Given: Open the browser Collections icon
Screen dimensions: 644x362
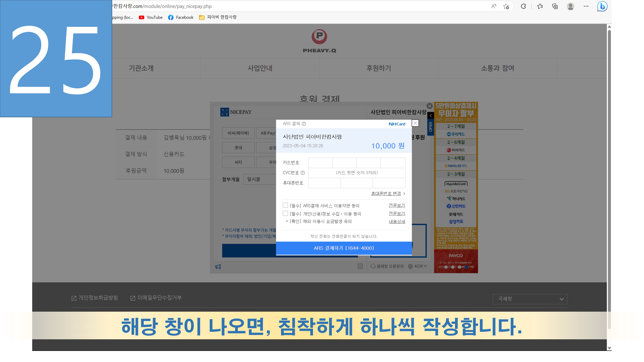Looking at the screenshot, I should [555, 6].
